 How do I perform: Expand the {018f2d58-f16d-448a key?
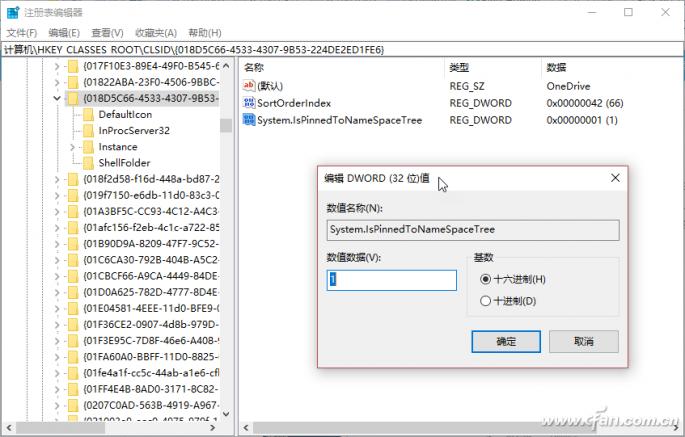coord(57,179)
